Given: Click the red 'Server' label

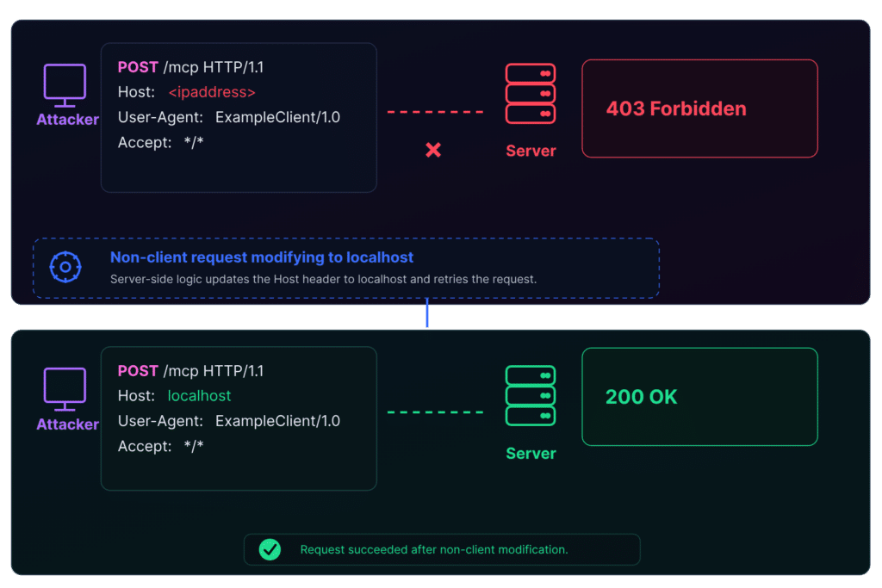Looking at the screenshot, I should (x=531, y=151).
